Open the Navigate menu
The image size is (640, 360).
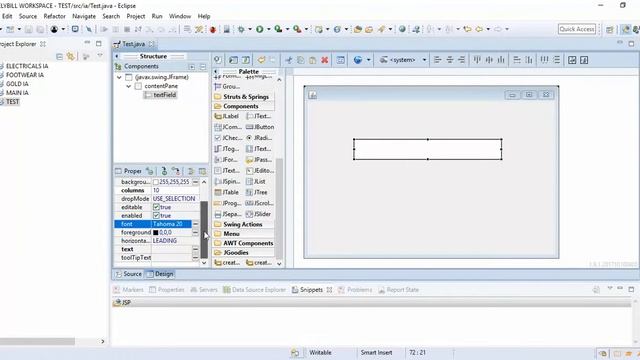84,16
